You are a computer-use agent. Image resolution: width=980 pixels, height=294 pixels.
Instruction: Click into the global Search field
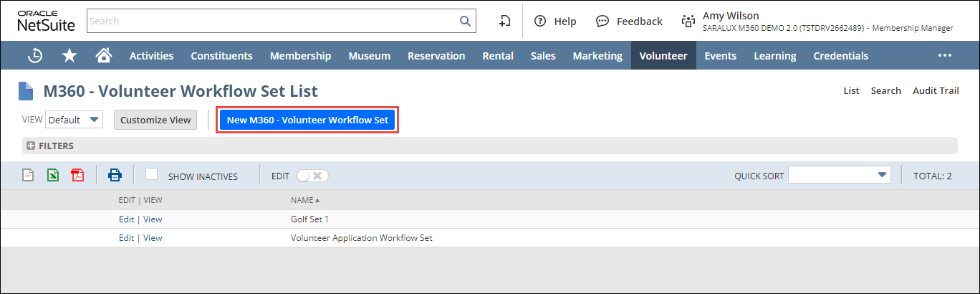(272, 21)
